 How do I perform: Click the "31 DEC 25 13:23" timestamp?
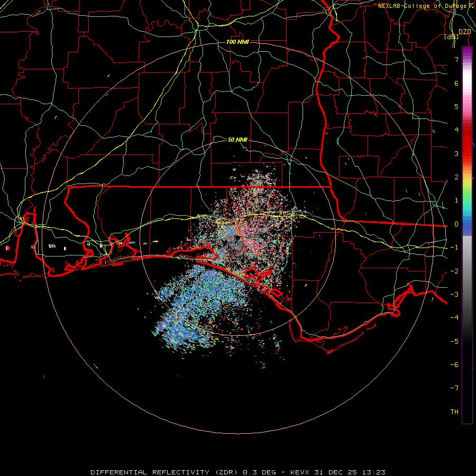[x=349, y=472]
